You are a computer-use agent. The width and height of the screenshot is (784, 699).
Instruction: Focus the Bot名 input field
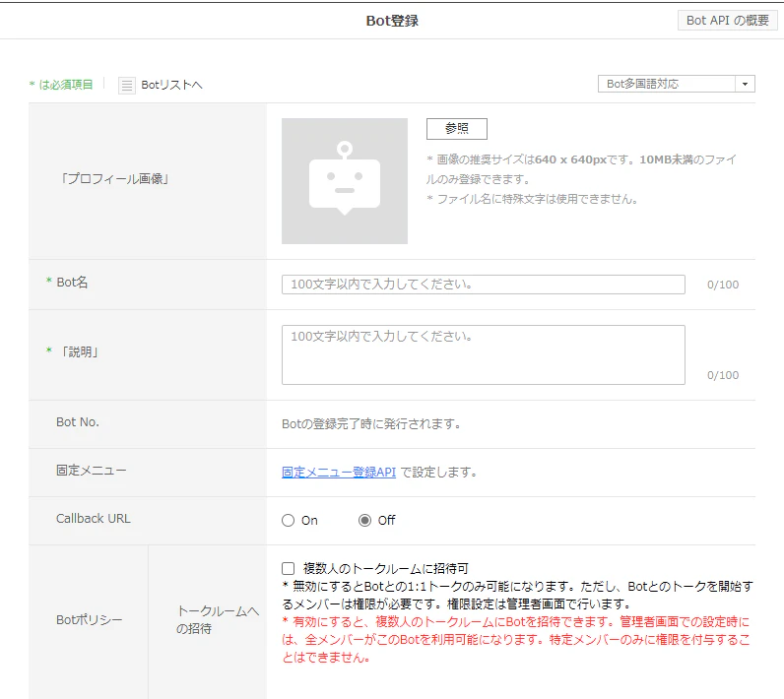[483, 285]
